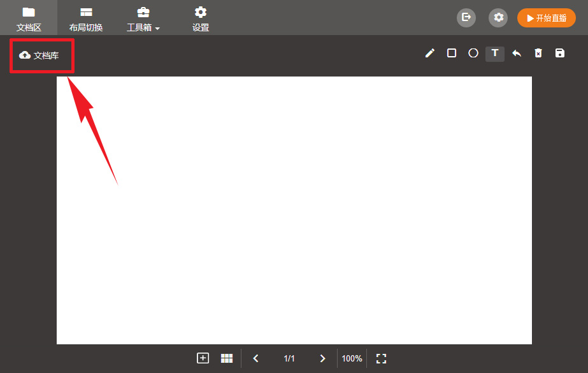Expand the 工具箱 toolbox dropdown
This screenshot has height=373, width=588.
click(143, 18)
